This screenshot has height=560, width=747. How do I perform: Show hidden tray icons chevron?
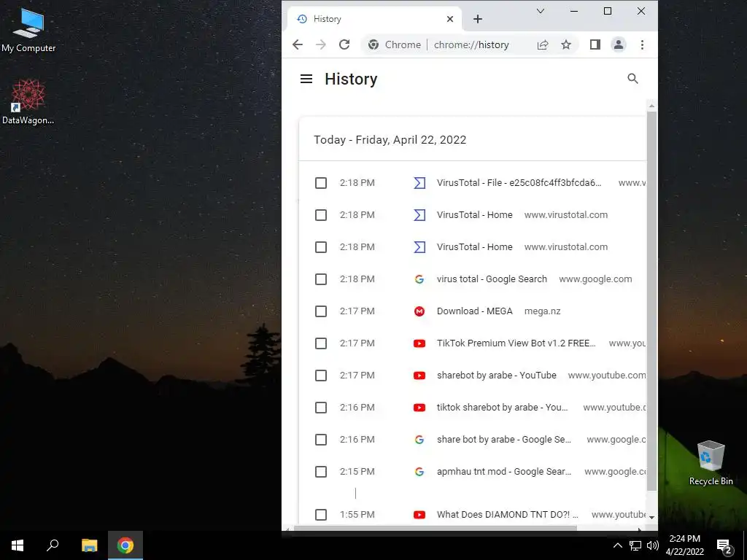[x=617, y=545]
